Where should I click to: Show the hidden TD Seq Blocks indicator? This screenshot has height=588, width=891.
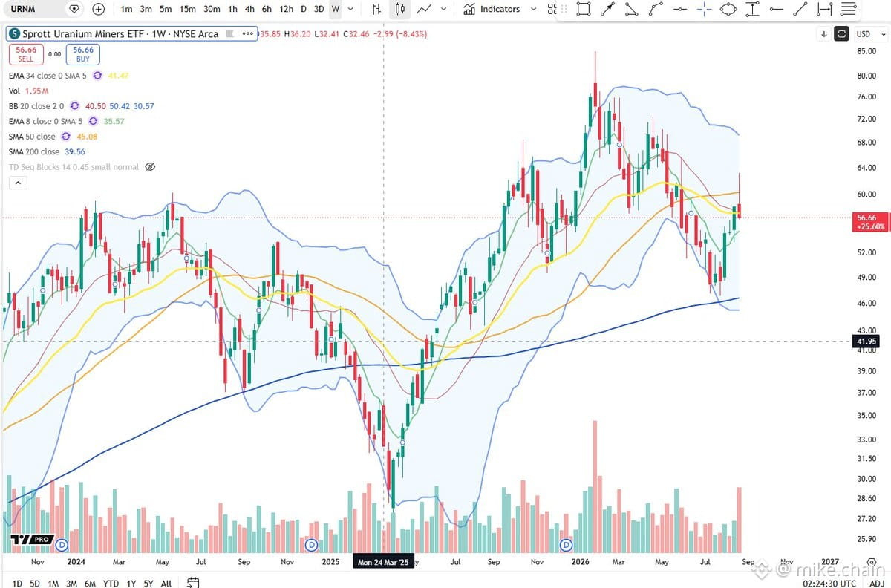pos(149,167)
